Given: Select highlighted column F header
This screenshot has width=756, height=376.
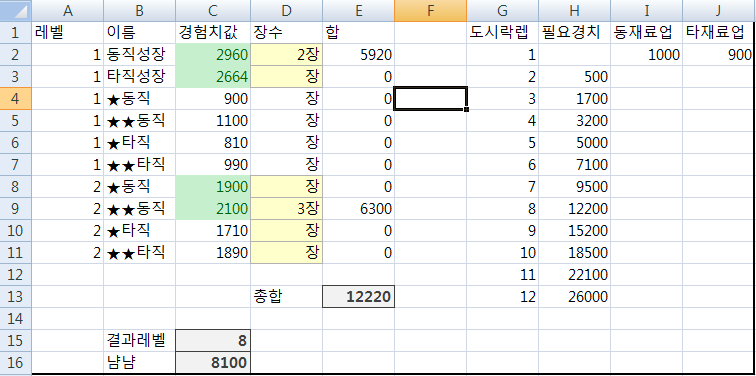Looking at the screenshot, I should (x=431, y=11).
